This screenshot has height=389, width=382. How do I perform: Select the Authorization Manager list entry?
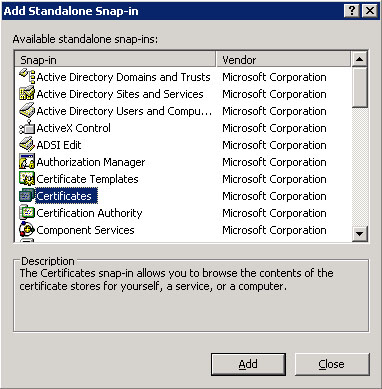[91, 162]
